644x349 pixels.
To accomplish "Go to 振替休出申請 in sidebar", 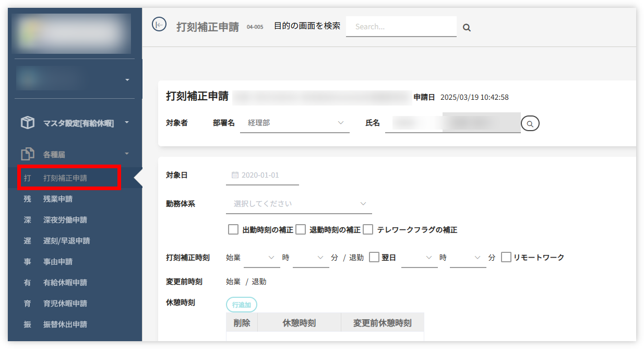I will click(x=65, y=324).
